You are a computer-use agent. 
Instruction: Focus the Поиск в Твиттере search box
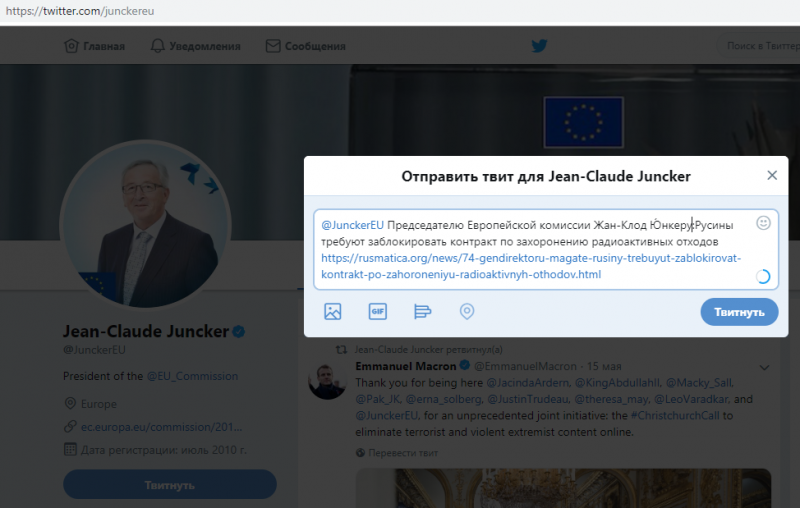759,46
